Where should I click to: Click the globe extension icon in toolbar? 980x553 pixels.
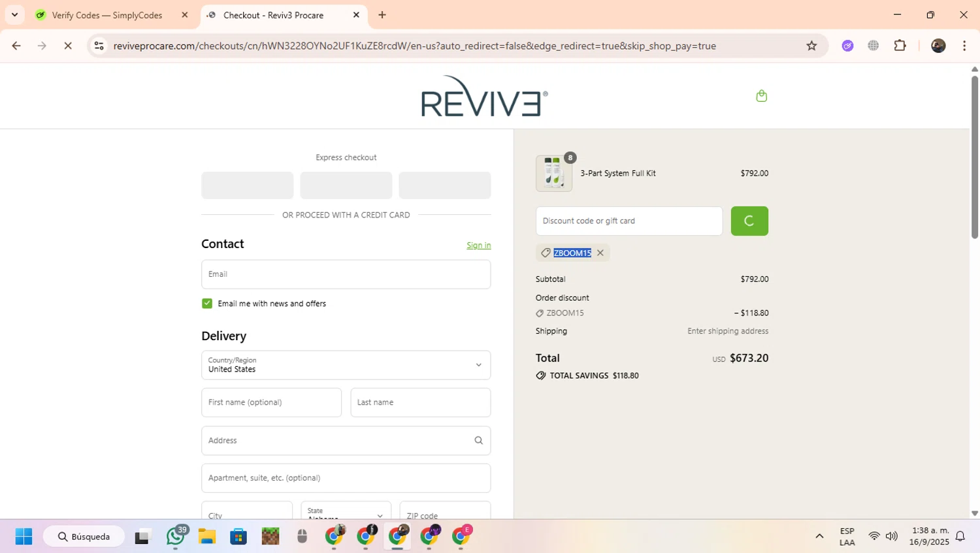pyautogui.click(x=874, y=46)
